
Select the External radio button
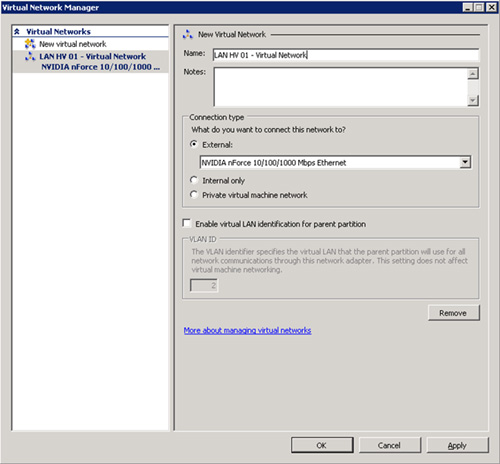[x=194, y=144]
